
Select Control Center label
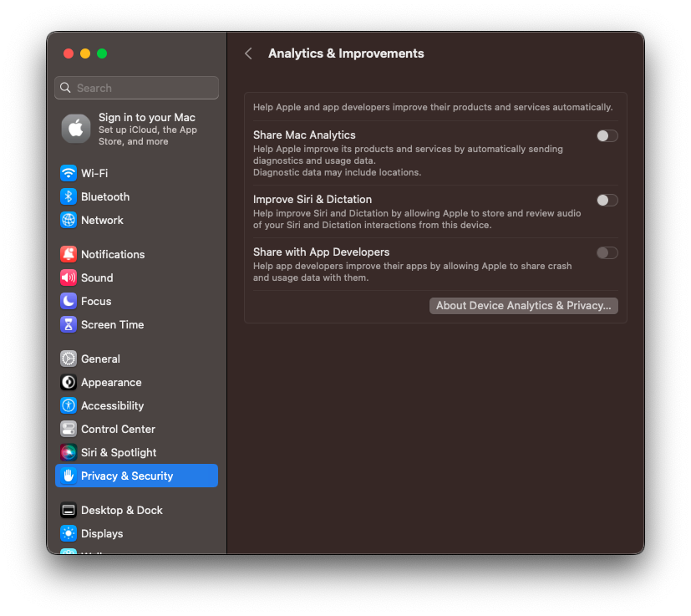pos(118,429)
